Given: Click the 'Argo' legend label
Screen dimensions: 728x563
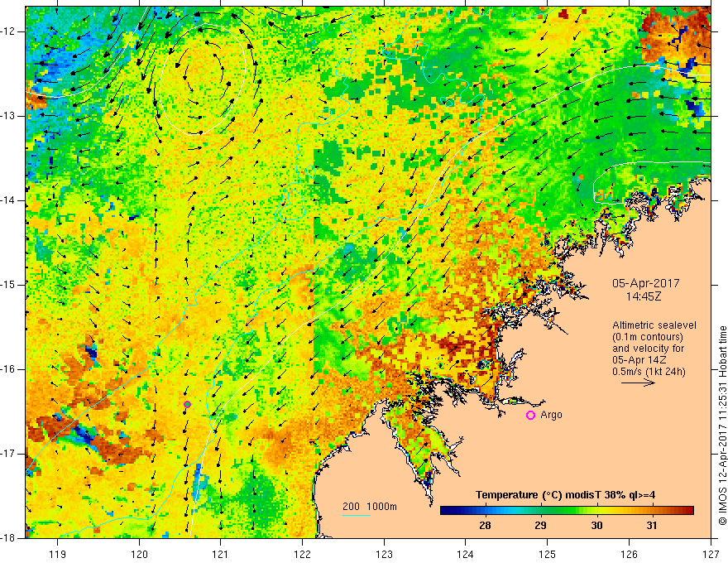Looking at the screenshot, I should pos(551,415).
